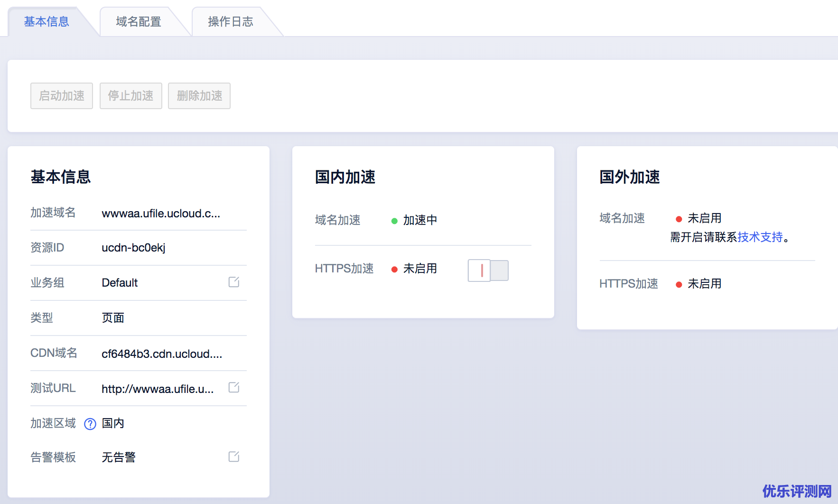Click the help icon beside 加速区域

pos(90,424)
